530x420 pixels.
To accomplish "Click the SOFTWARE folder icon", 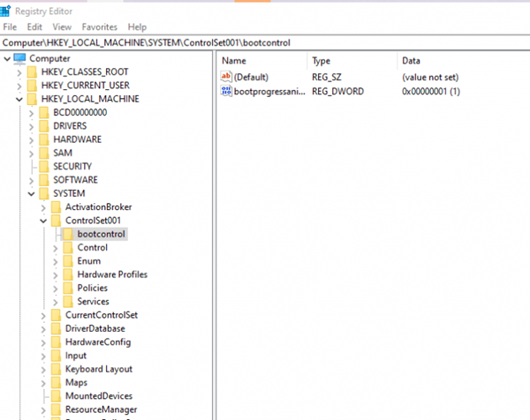I will [x=44, y=180].
